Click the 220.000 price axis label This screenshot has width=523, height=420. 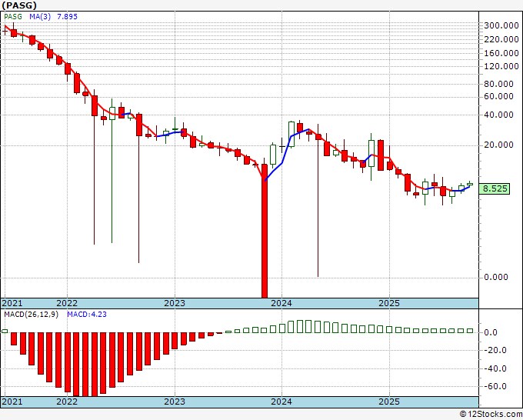501,39
